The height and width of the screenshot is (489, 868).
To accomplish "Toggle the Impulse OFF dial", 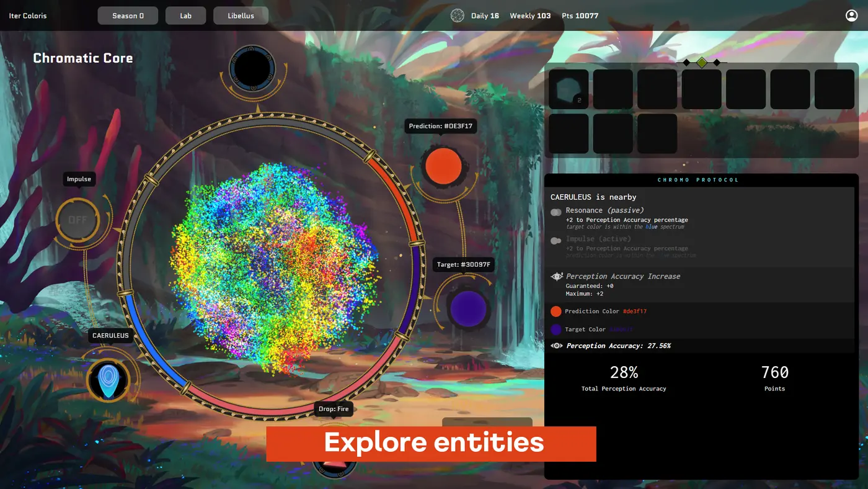I will pyautogui.click(x=77, y=220).
